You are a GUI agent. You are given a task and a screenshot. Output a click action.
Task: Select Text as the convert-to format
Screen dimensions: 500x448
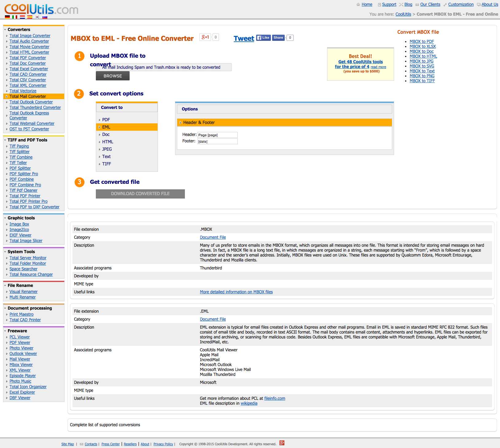click(x=127, y=156)
